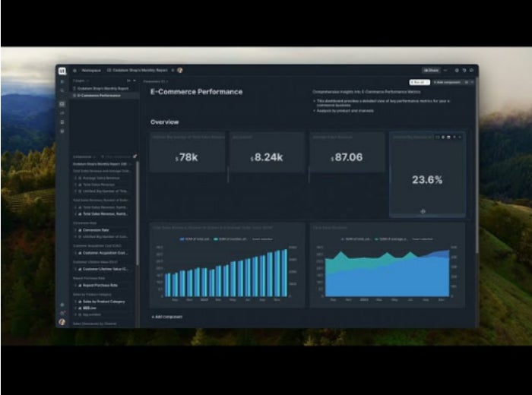Click the dashboard icon in the left rail
532x395 pixels.
tap(62, 104)
